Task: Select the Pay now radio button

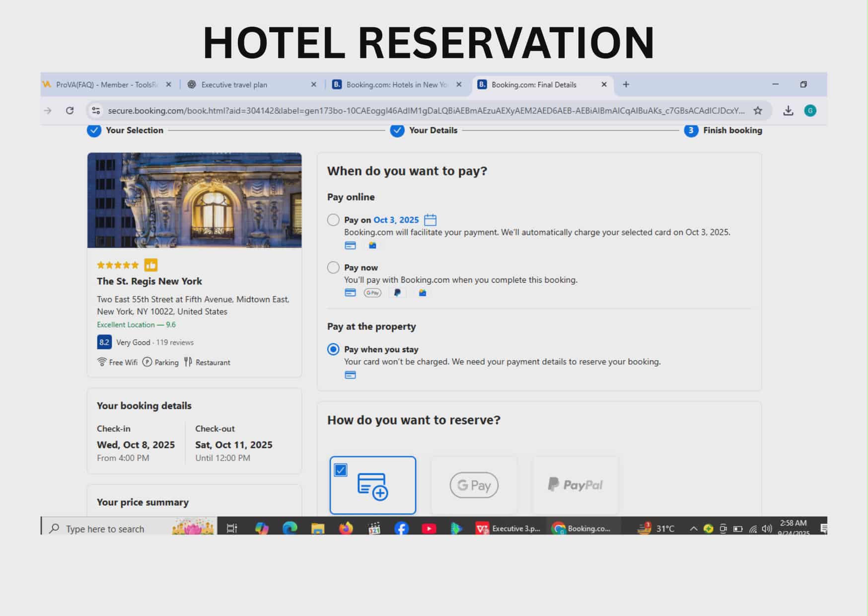Action: pos(333,267)
